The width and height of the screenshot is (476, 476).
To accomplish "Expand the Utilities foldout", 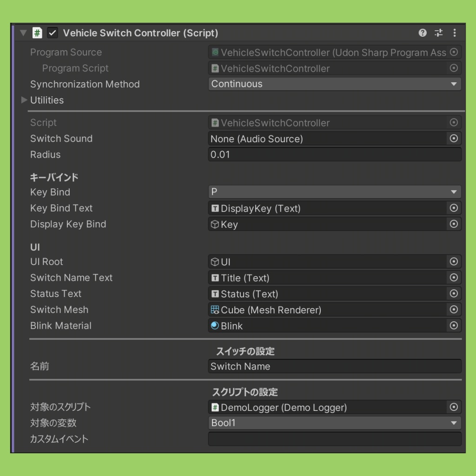I will coord(24,100).
